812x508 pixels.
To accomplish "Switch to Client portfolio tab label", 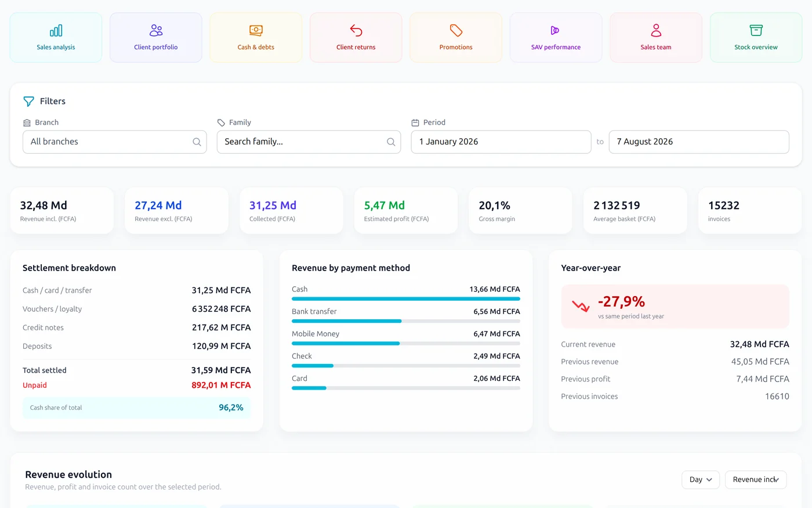I will click(156, 47).
